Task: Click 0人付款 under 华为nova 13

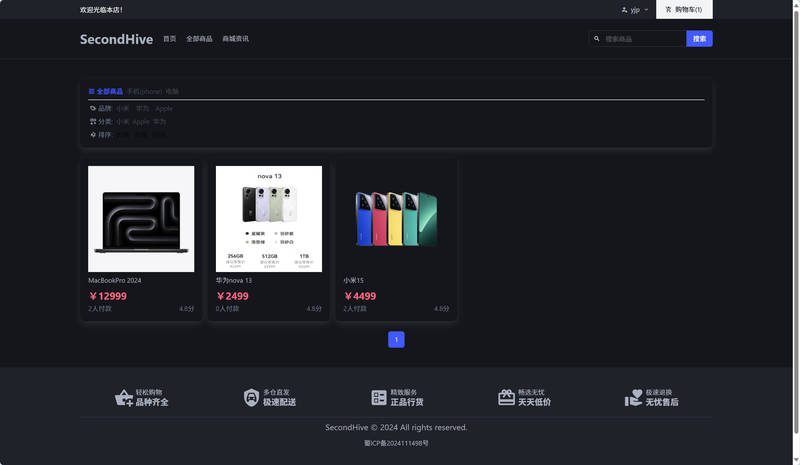Action: pyautogui.click(x=227, y=308)
